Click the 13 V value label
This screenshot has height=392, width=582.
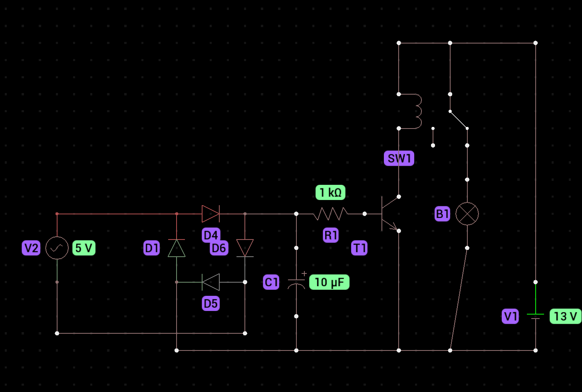(566, 317)
